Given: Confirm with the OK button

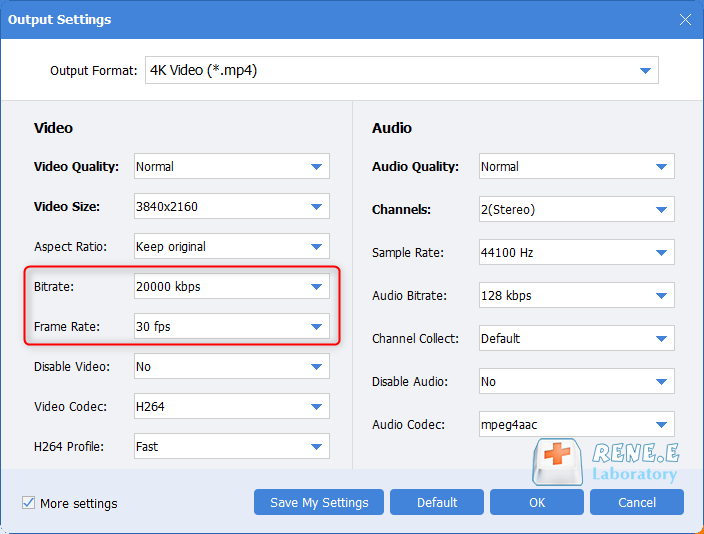Looking at the screenshot, I should [537, 502].
